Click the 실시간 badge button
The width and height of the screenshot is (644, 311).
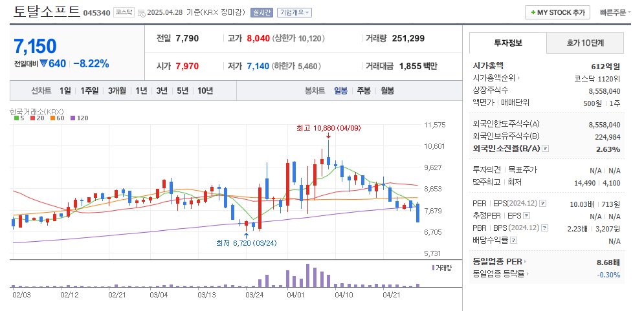point(261,12)
